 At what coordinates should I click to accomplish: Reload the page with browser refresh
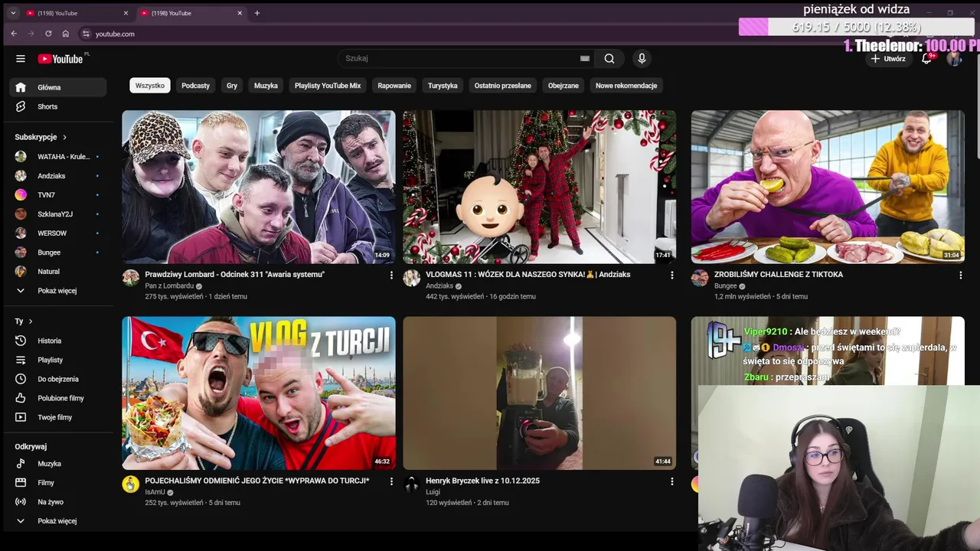[x=48, y=34]
